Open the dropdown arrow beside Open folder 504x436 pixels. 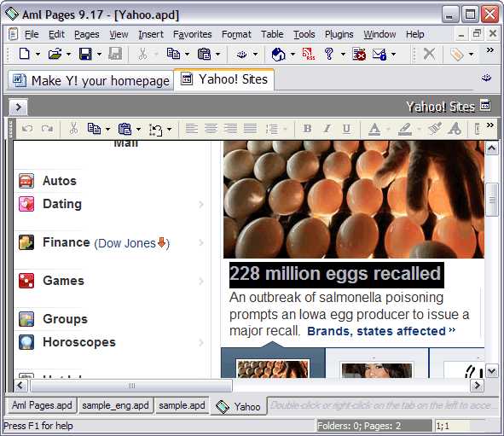(68, 54)
